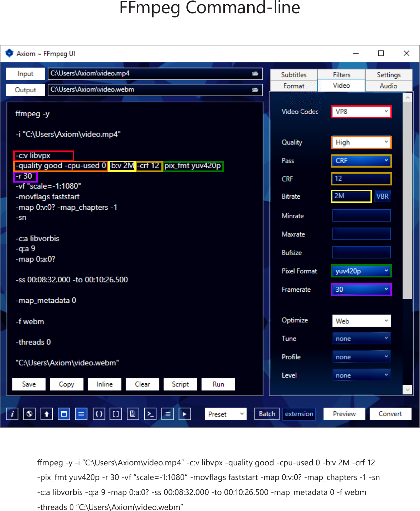
Task: Click the CRF value field
Action: [x=361, y=179]
